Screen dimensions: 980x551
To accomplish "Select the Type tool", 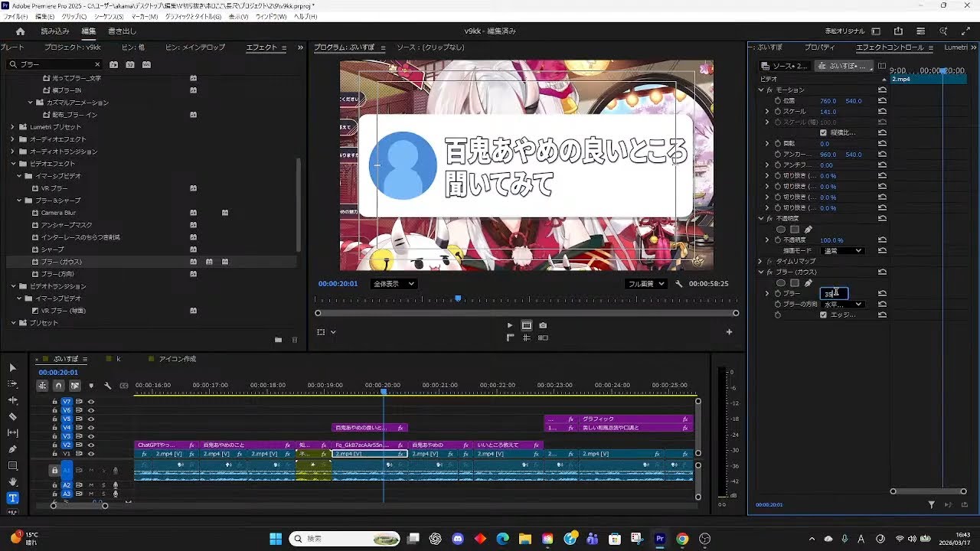I will pos(12,498).
